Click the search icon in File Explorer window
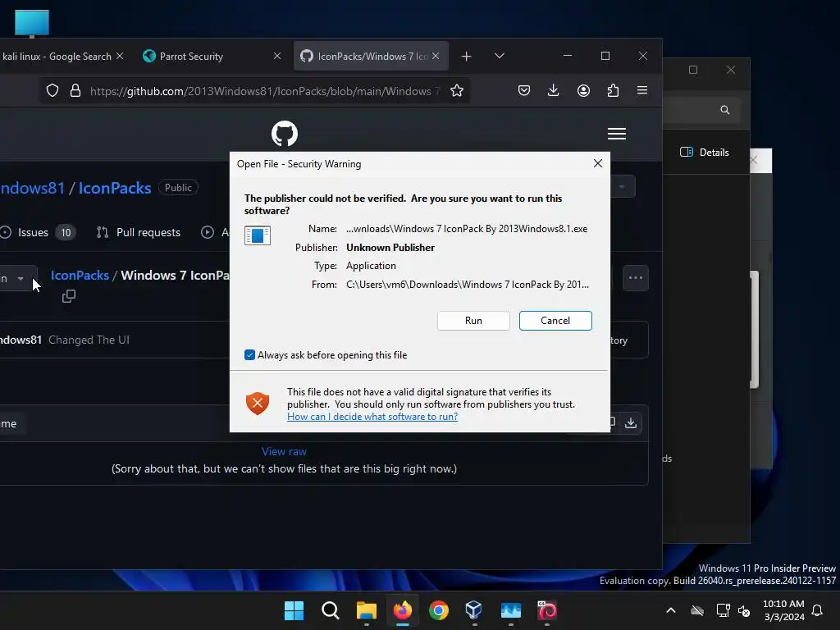This screenshot has height=630, width=840. [x=725, y=110]
